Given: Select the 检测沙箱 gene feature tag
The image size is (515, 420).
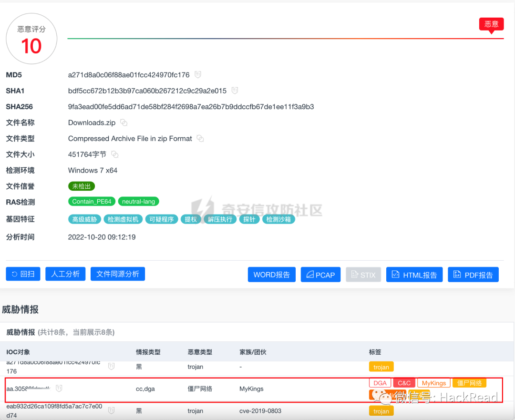Looking at the screenshot, I should coord(278,219).
